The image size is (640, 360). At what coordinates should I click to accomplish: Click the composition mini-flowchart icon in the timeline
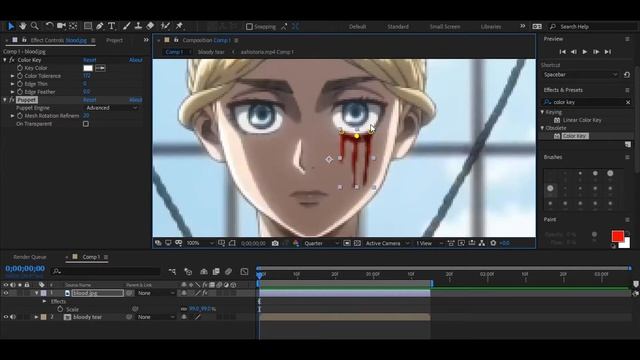(x=172, y=271)
